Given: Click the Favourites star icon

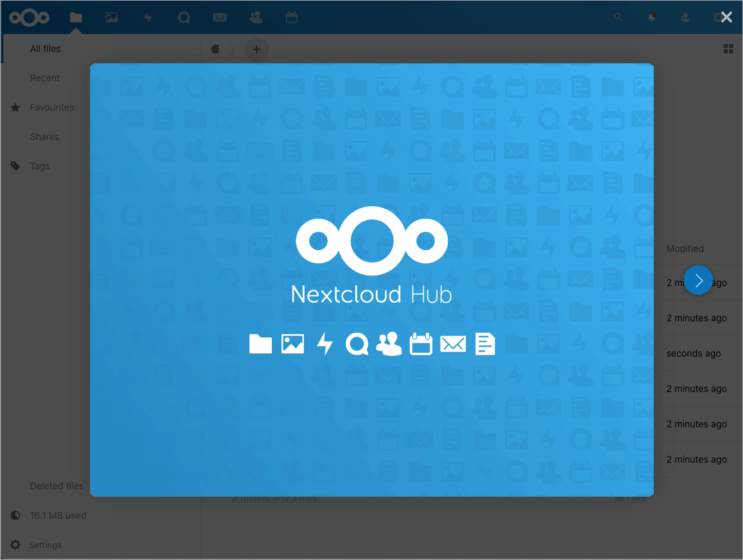Looking at the screenshot, I should pyautogui.click(x=15, y=107).
